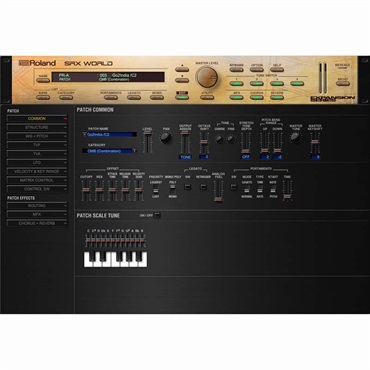Open Velocity & Key Range section

pos(37,171)
